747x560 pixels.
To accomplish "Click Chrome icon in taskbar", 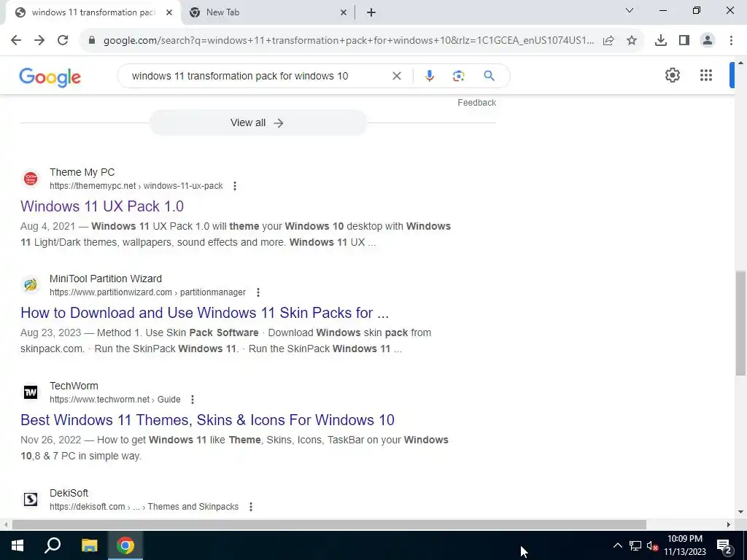I will click(x=125, y=545).
